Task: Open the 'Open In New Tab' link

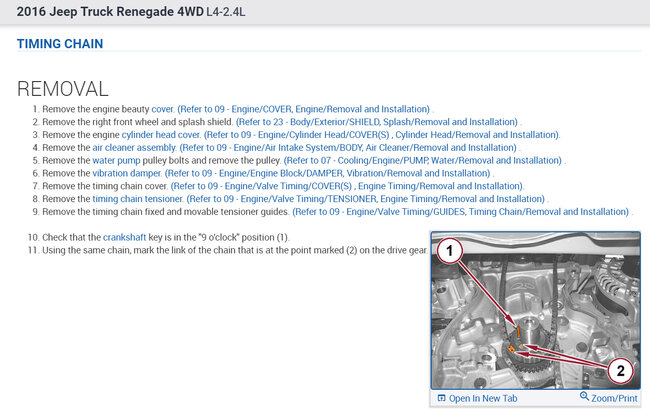Action: coord(483,398)
